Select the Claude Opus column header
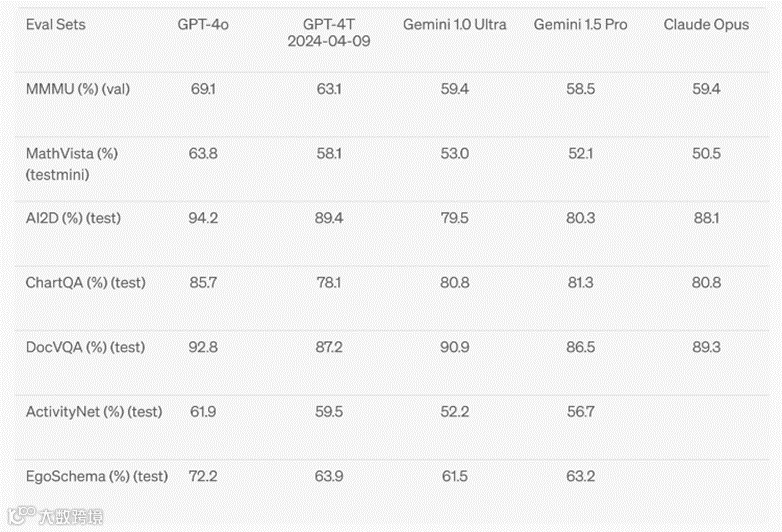Viewport: 782px width, 532px height. (x=706, y=24)
